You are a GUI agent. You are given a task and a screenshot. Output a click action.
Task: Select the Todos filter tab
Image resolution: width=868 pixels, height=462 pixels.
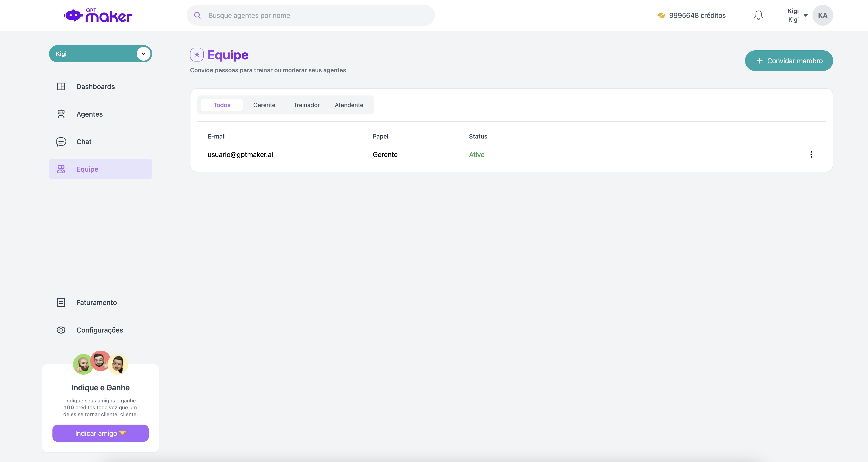coord(222,105)
